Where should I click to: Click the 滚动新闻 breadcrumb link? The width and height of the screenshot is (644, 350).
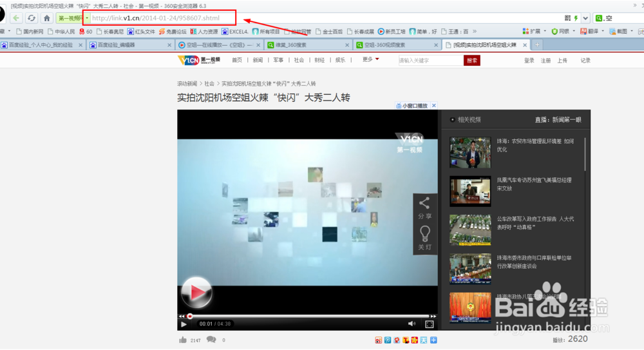point(187,84)
